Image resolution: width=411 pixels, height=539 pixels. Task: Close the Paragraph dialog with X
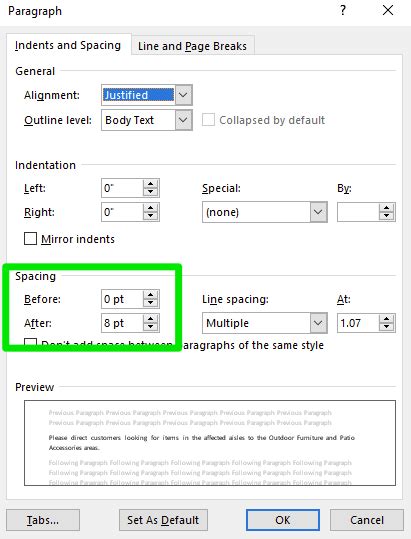(388, 10)
